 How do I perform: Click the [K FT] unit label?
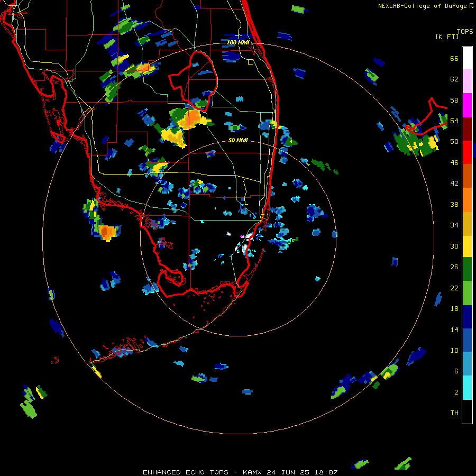coord(447,37)
